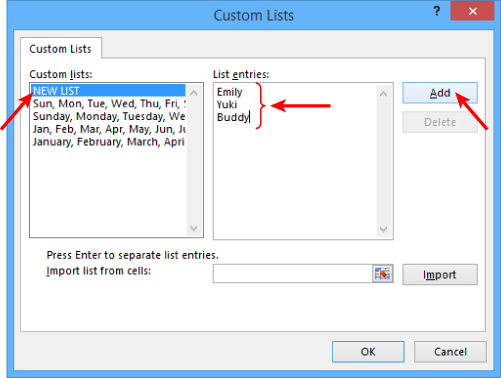Select the Jan, Feb, Mar list

pos(108,129)
